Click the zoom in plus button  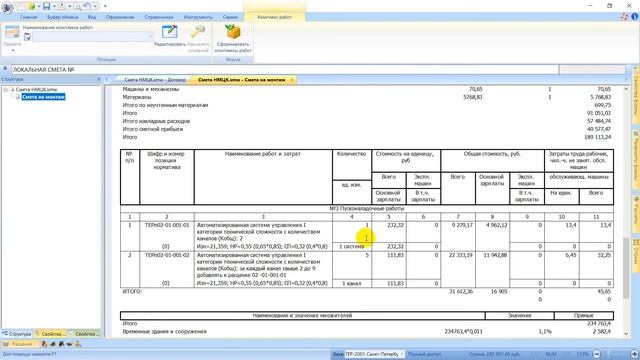(x=635, y=354)
